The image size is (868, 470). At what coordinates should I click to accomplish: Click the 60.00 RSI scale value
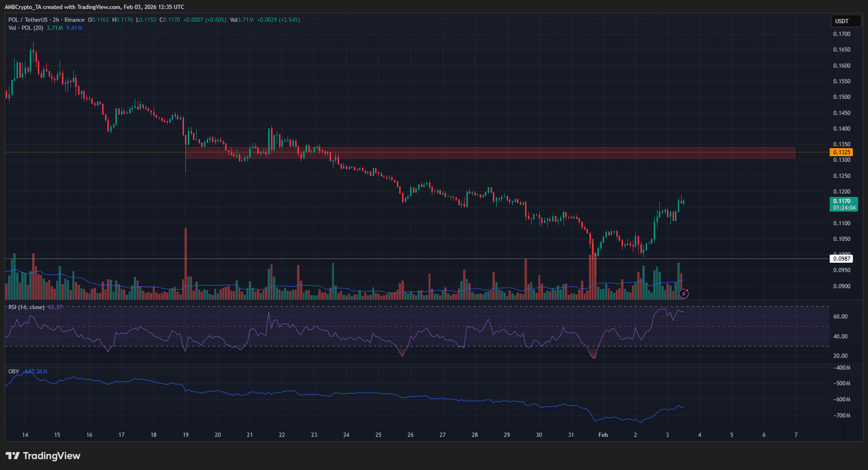840,317
